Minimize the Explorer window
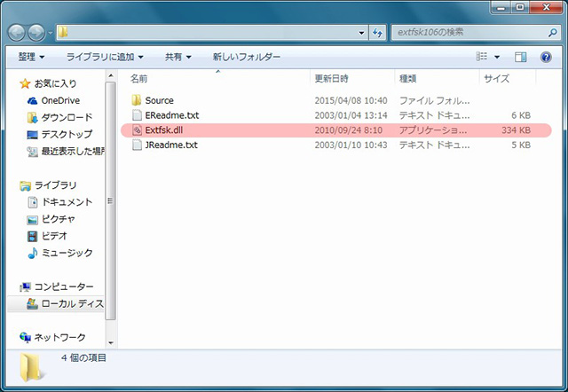This screenshot has height=392, width=568. click(501, 7)
